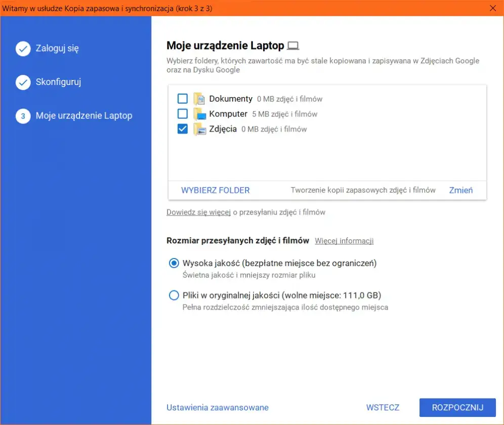The width and height of the screenshot is (504, 425).
Task: Close the Kopia zapasowa setup window
Action: point(493,8)
